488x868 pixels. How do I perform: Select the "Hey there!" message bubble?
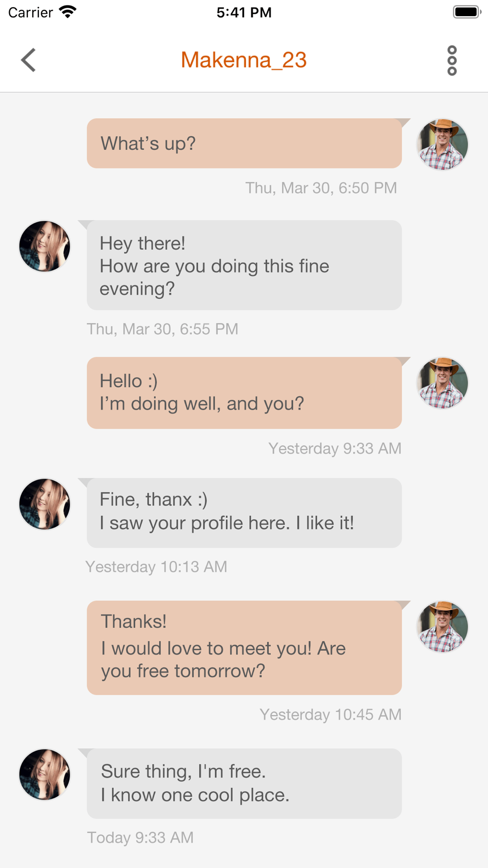point(244,265)
